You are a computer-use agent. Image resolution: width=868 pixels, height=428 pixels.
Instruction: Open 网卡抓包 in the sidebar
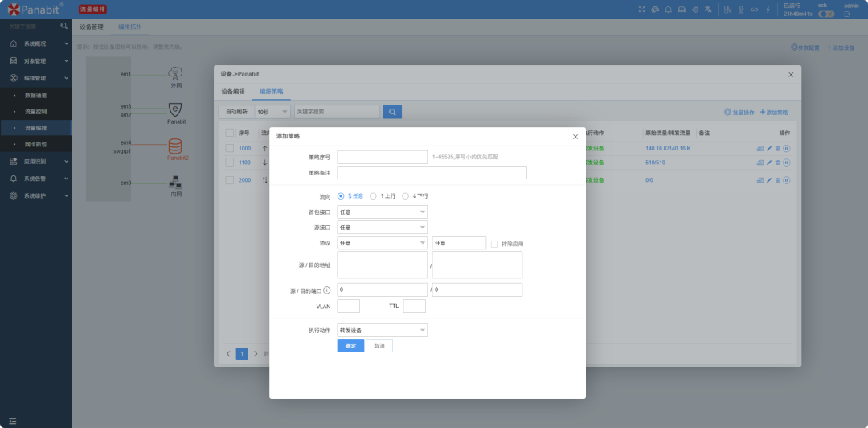[36, 144]
